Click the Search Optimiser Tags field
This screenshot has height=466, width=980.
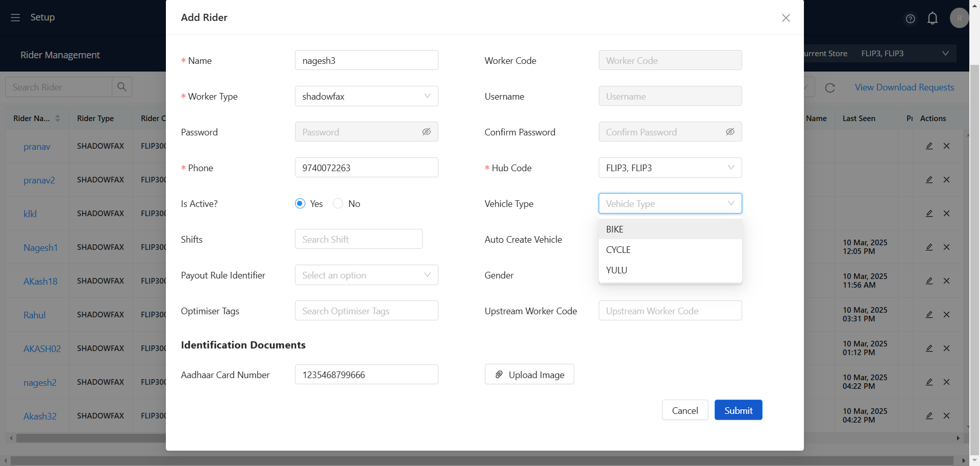click(x=366, y=311)
